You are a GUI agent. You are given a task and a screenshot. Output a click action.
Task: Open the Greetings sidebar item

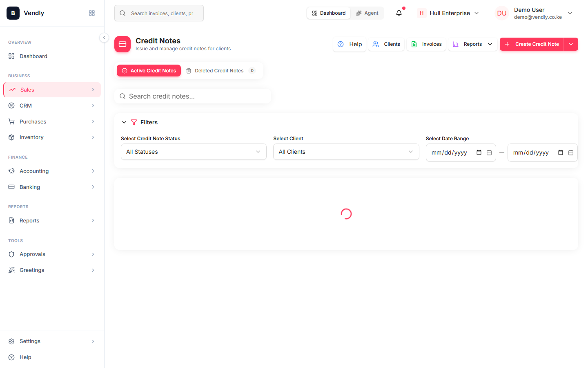click(x=52, y=270)
